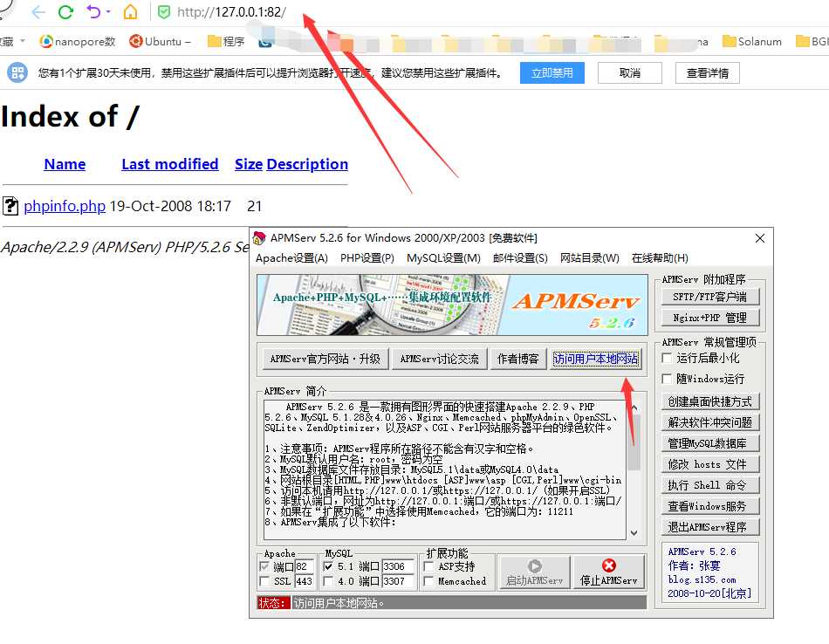Screen dimensions: 829x644
Task: Click up arrow in 简介 text scrollbar
Action: coord(634,408)
